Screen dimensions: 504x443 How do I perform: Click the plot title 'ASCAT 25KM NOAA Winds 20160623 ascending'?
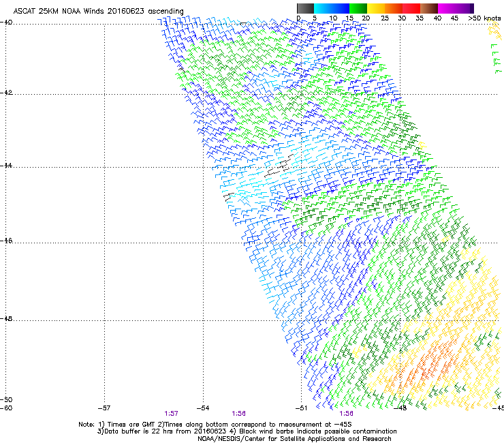coord(98,12)
